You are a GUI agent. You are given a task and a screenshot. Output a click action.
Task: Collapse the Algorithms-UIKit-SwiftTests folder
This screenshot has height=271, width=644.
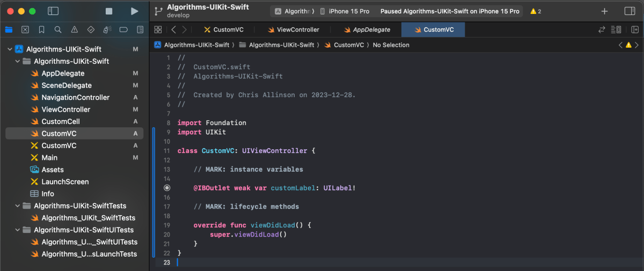coord(18,206)
